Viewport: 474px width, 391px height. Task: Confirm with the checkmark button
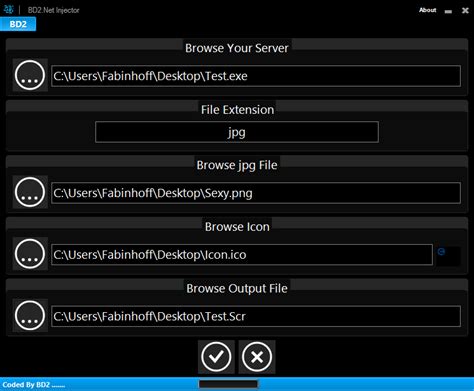pyautogui.click(x=216, y=357)
